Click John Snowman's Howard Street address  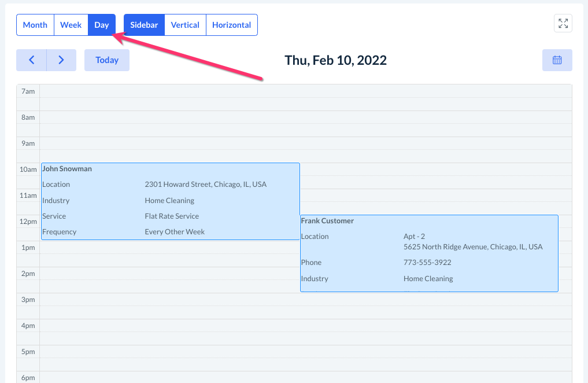click(x=205, y=185)
